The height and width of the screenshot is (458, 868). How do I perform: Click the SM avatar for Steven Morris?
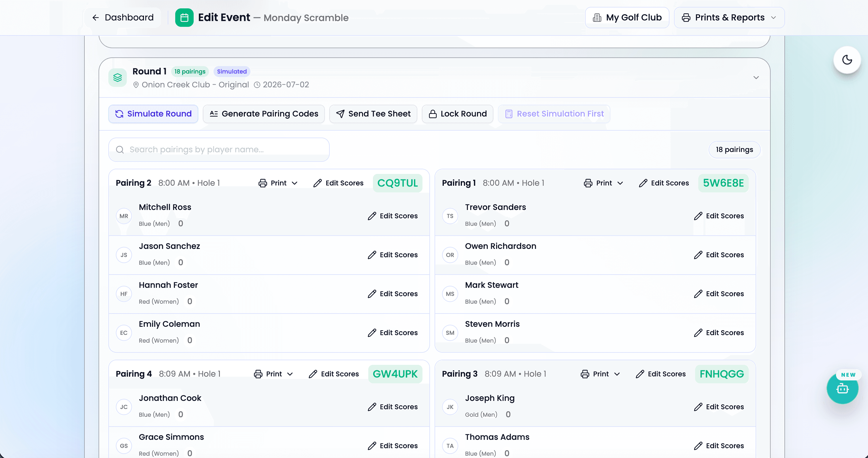pos(450,333)
